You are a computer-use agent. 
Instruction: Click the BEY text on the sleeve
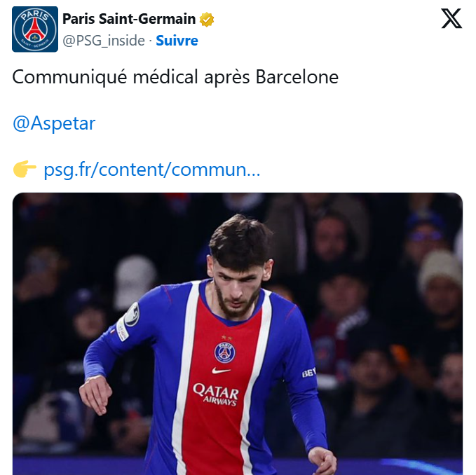(x=309, y=373)
